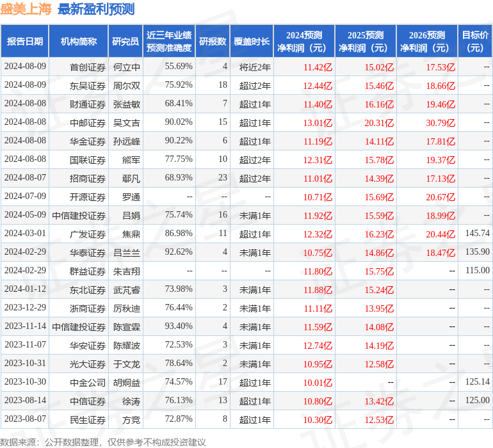Click researcher name 吴文吉
The height and width of the screenshot is (448, 493).
126,123
